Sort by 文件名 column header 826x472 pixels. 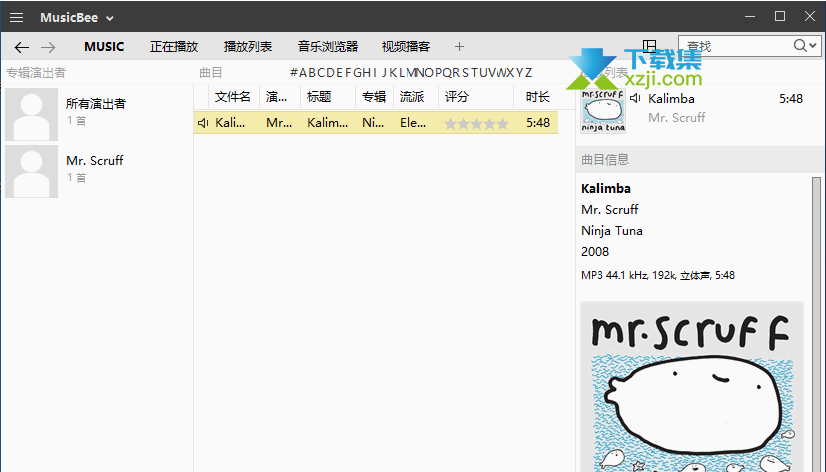(233, 97)
